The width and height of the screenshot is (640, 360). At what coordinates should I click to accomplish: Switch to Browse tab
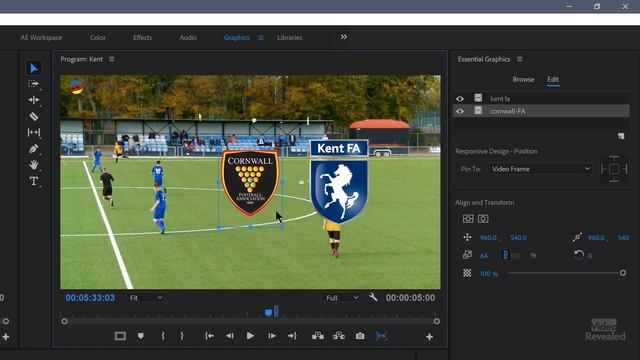pos(523,79)
